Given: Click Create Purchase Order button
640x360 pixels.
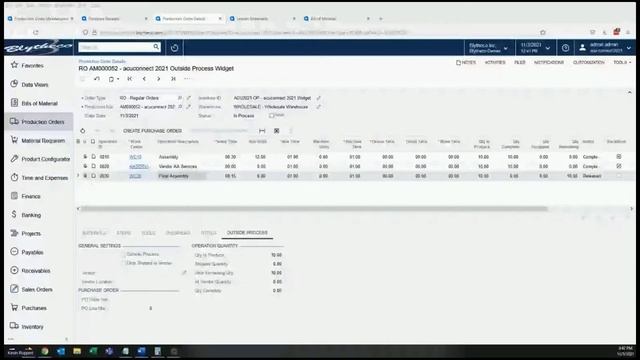Looking at the screenshot, I should click(x=152, y=131).
